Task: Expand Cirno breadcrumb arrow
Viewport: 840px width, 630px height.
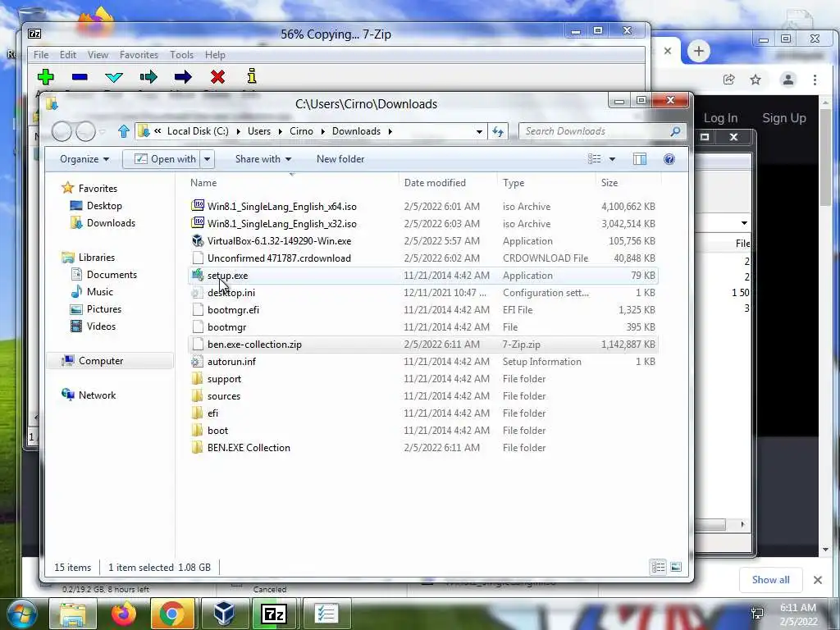Action: point(322,131)
